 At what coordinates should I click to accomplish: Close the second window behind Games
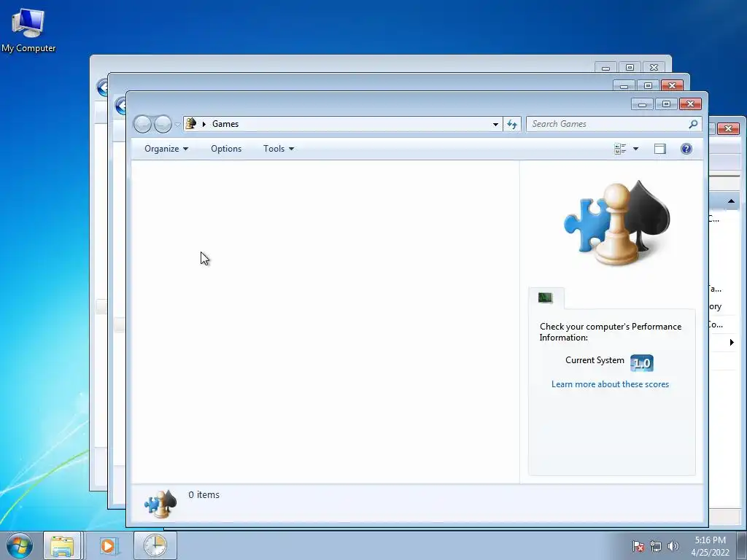[672, 86]
